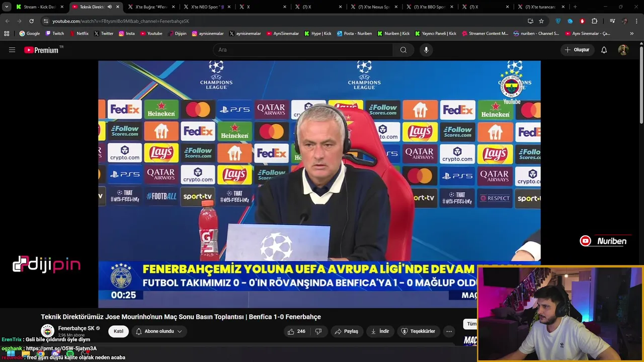Click the youtube.com address bar URL
This screenshot has width=644, height=362.
point(121,21)
